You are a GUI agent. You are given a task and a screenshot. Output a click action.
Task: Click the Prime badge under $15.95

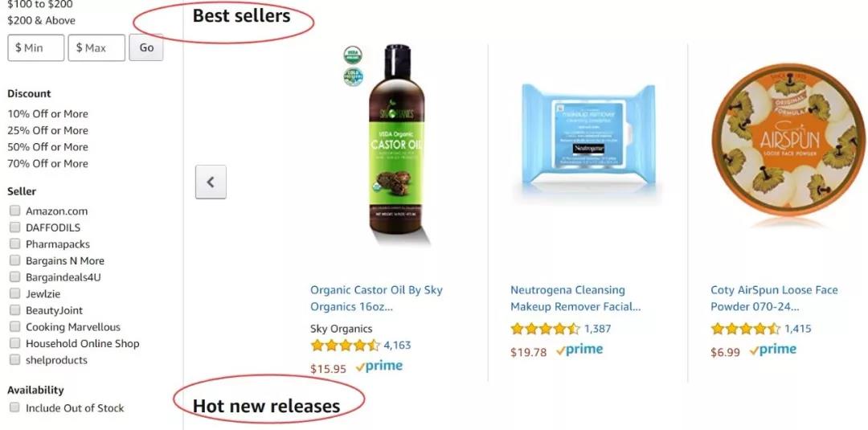click(x=379, y=367)
